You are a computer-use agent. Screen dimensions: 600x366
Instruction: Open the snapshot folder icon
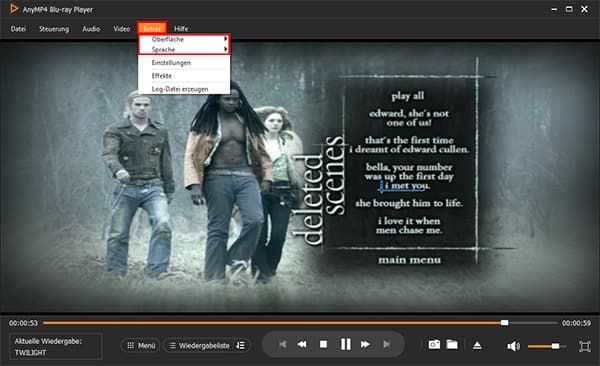click(x=452, y=345)
